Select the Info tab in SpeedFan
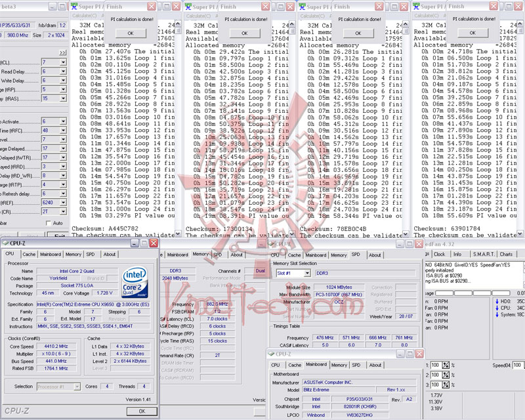 tap(457, 254)
